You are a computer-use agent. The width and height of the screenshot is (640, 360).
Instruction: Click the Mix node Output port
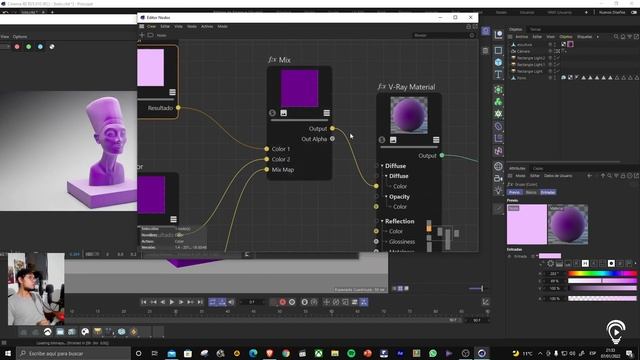click(333, 129)
